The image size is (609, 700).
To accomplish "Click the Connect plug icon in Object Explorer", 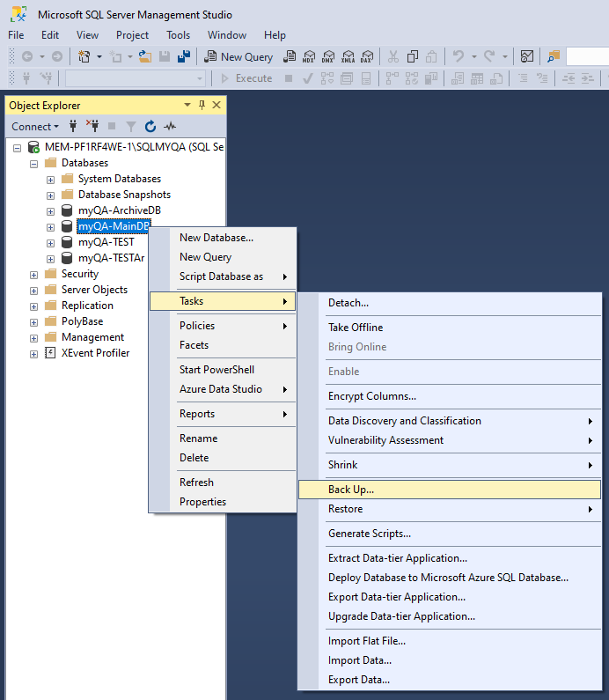I will tap(73, 126).
